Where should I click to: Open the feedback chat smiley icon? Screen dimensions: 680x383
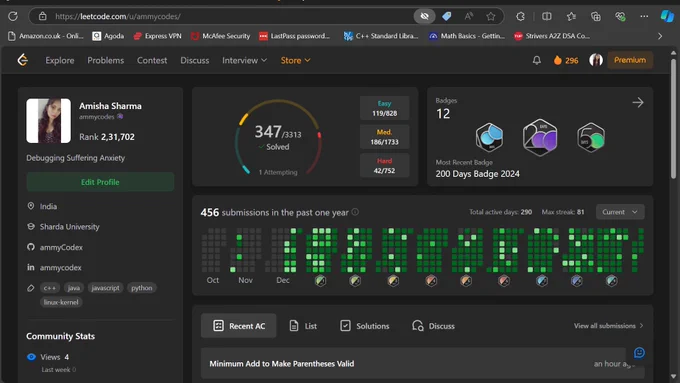click(639, 353)
